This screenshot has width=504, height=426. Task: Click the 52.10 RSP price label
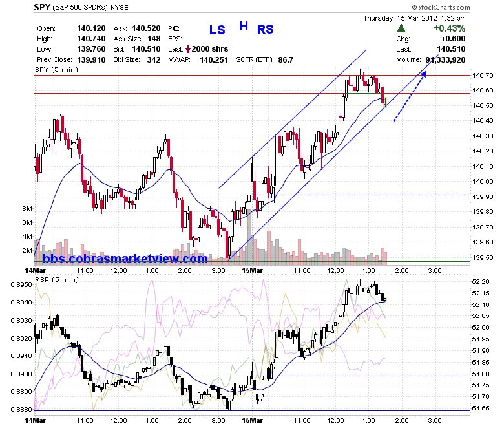[x=481, y=304]
